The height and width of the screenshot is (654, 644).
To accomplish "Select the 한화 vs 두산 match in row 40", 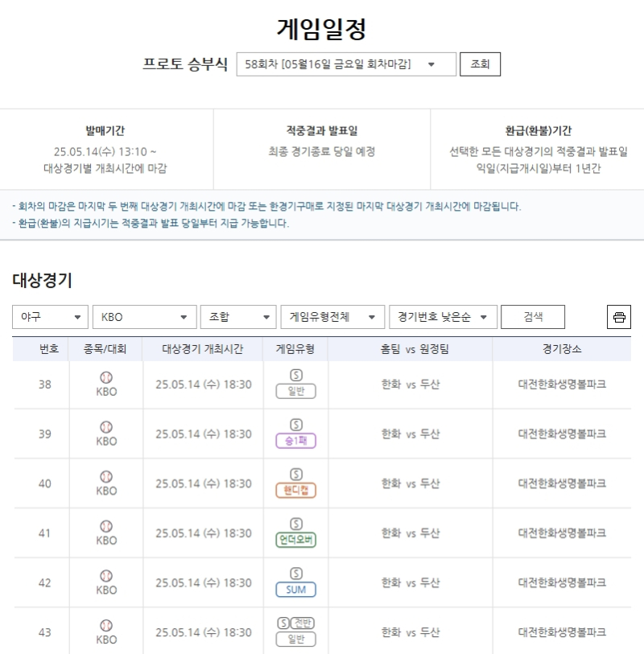I will pos(411,483).
